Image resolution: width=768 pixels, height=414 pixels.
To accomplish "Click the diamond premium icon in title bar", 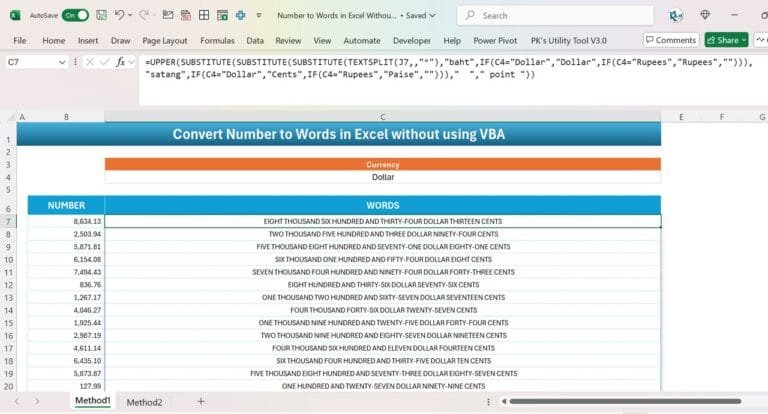I will pyautogui.click(x=705, y=15).
